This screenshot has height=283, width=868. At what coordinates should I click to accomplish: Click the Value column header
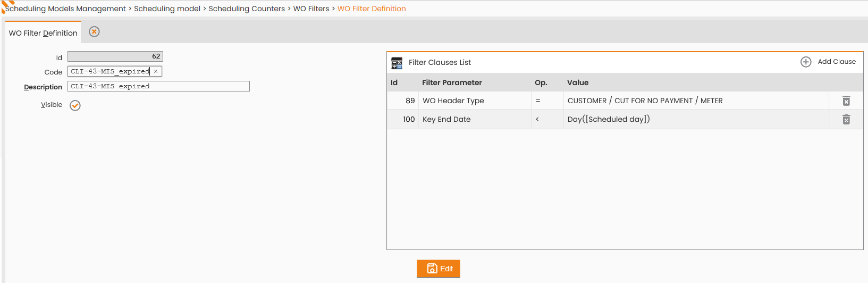578,82
